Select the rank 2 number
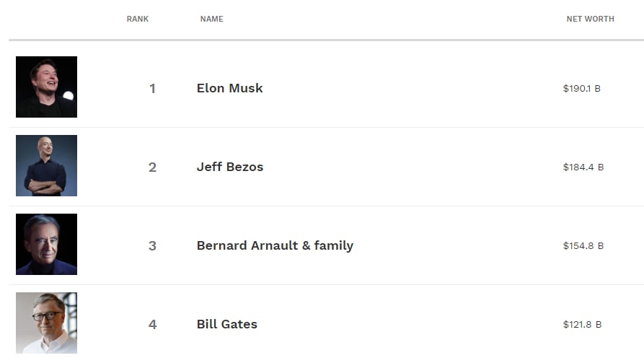 pyautogui.click(x=152, y=167)
